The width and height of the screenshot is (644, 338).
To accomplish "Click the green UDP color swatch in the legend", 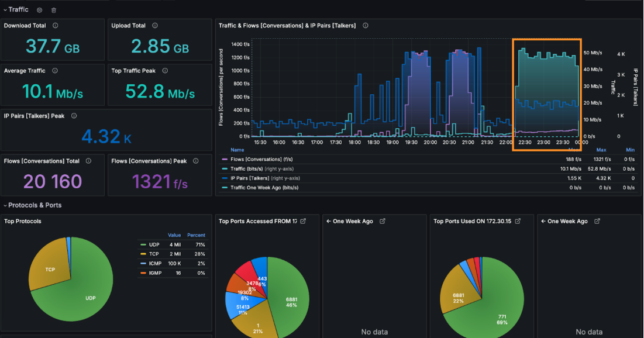I will coord(143,244).
